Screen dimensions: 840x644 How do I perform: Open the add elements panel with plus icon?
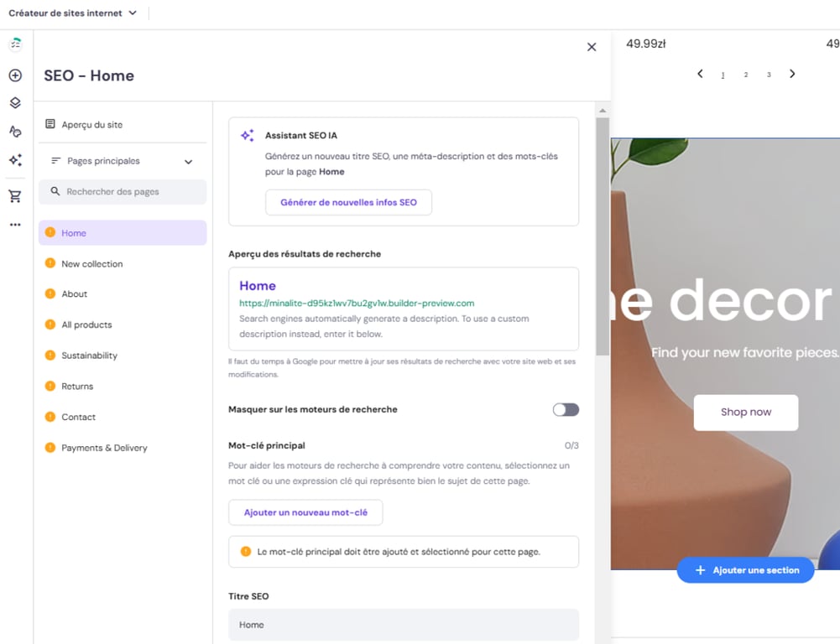(x=14, y=75)
